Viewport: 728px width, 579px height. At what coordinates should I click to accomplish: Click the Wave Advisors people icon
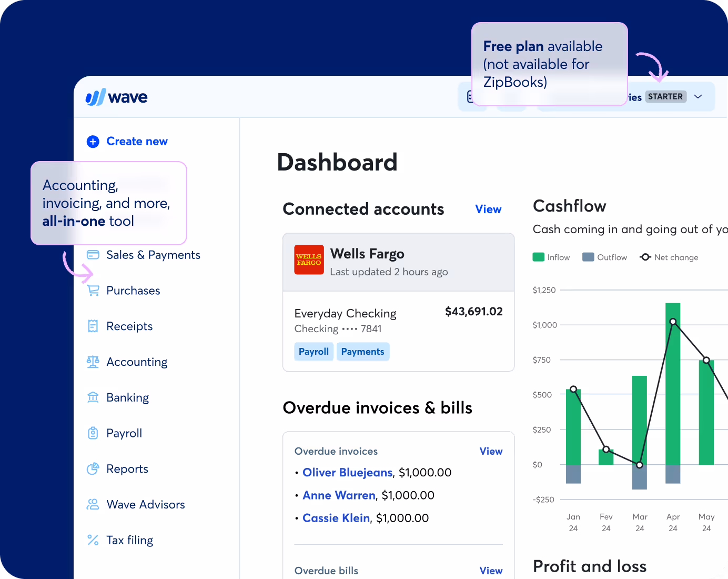click(93, 504)
